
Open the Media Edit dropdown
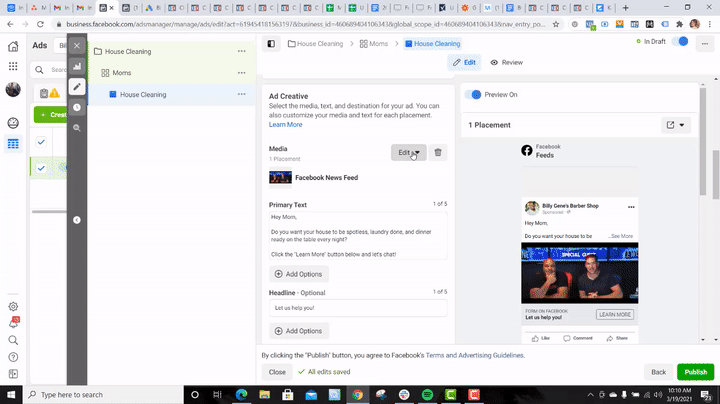[408, 152]
